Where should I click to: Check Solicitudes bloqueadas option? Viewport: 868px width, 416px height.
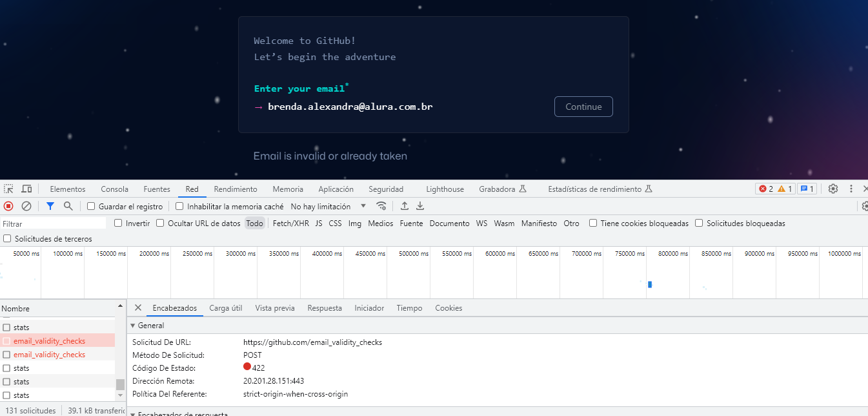(699, 224)
